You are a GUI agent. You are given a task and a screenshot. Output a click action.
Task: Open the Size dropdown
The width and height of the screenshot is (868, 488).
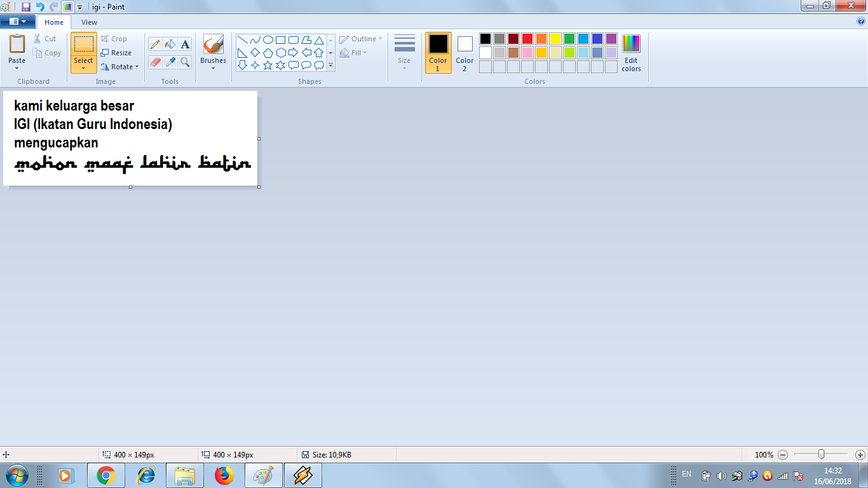tap(404, 53)
